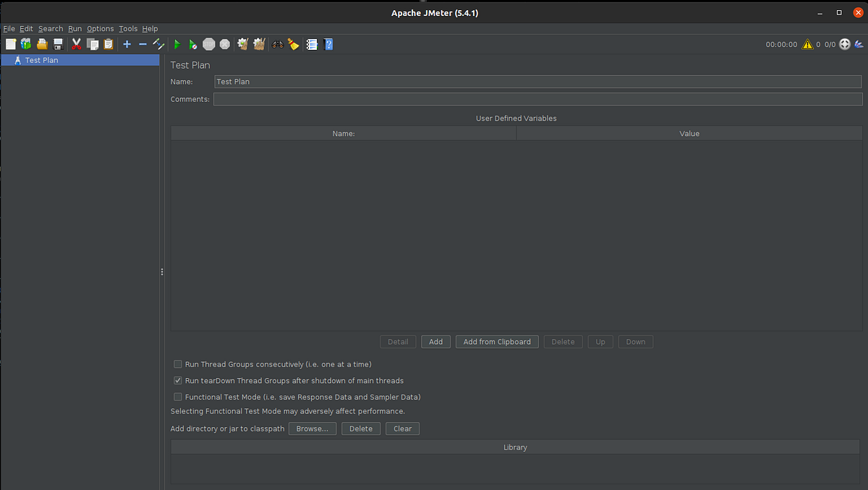Click the Help question mark icon
Screen dimensions: 868x490
click(x=328, y=44)
